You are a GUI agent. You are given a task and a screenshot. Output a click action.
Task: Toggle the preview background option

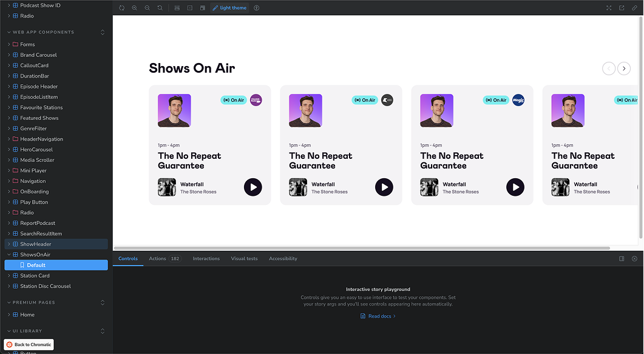coord(177,8)
